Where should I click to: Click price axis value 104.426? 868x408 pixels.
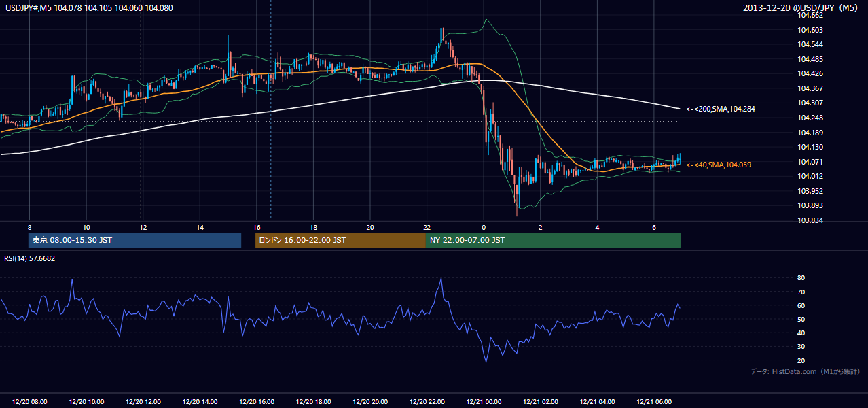click(x=811, y=73)
